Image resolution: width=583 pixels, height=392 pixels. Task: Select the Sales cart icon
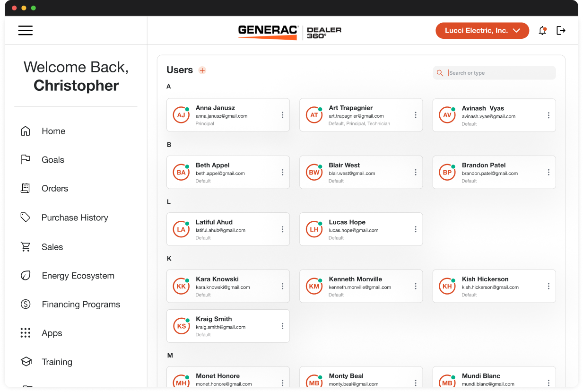pos(25,246)
